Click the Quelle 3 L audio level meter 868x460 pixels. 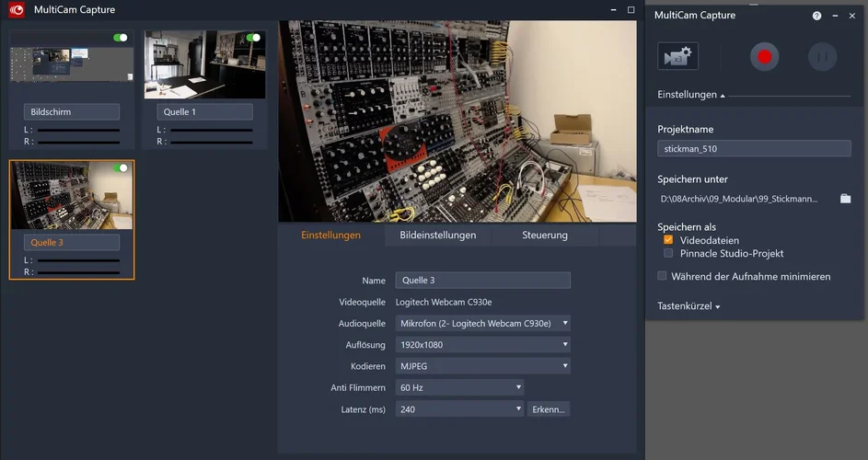(78, 260)
